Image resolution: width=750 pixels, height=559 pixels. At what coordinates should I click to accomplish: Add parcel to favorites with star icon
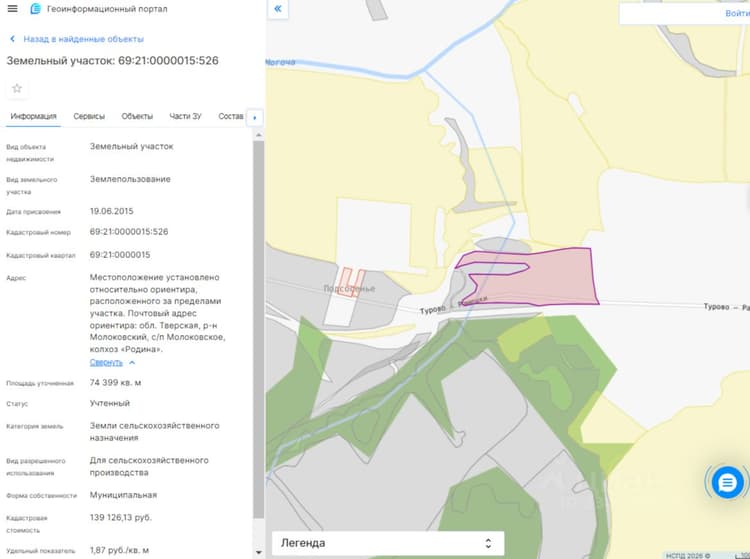(17, 88)
